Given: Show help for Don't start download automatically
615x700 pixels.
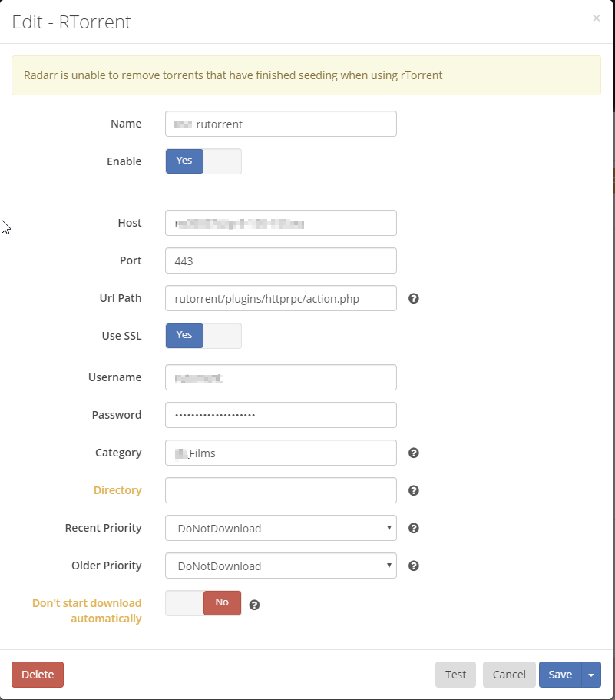Looking at the screenshot, I should [x=254, y=605].
